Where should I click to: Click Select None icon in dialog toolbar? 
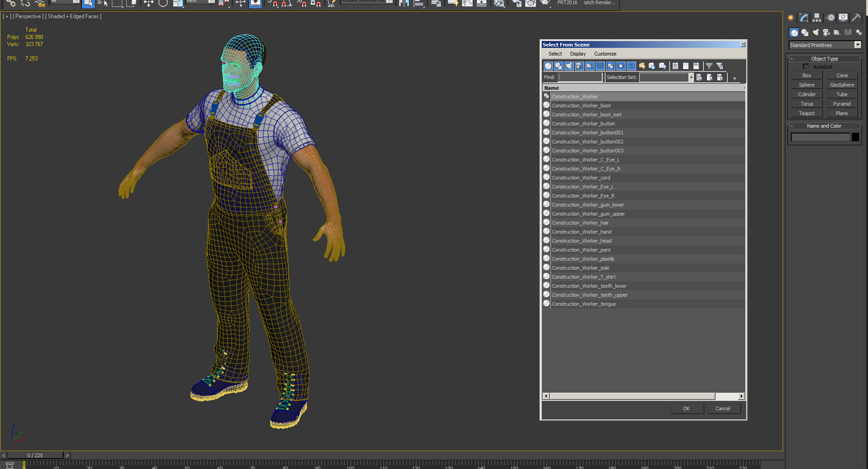point(686,66)
